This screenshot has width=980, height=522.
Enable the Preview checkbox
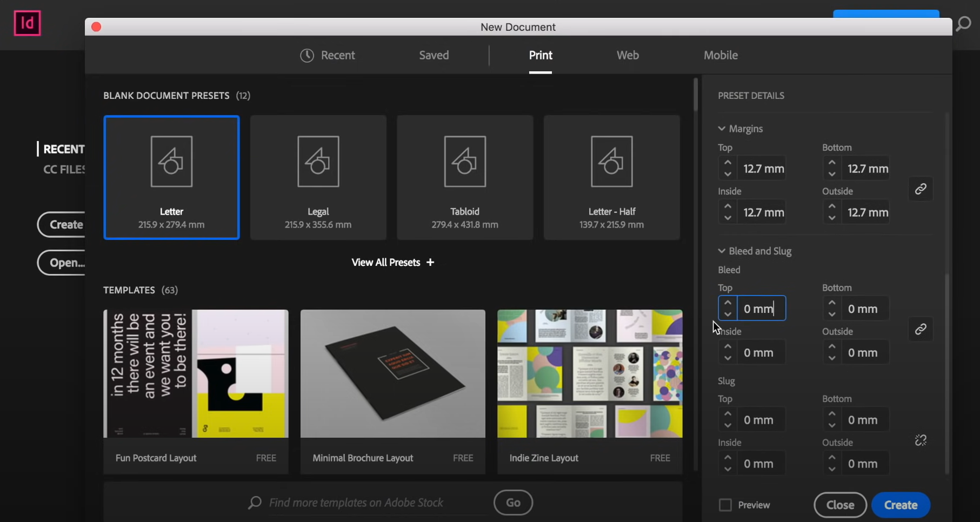coord(725,504)
